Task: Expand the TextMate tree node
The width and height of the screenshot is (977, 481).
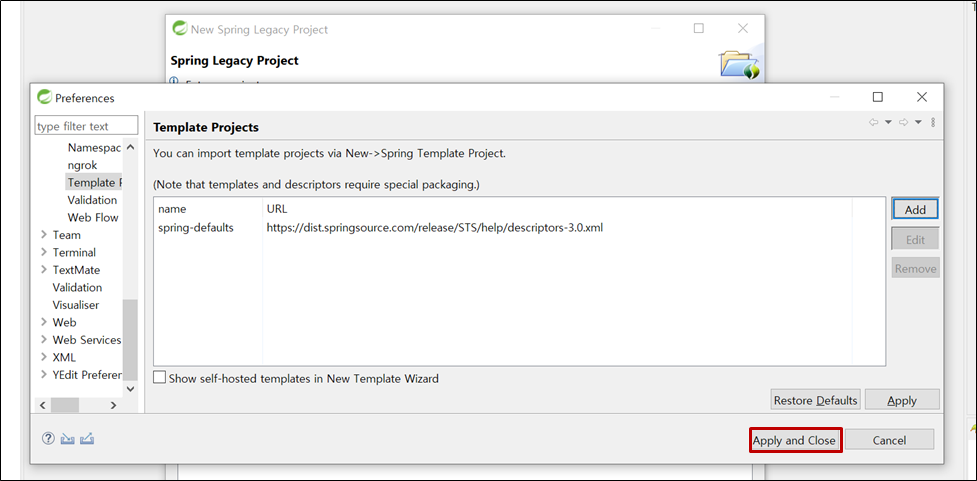Action: click(44, 270)
